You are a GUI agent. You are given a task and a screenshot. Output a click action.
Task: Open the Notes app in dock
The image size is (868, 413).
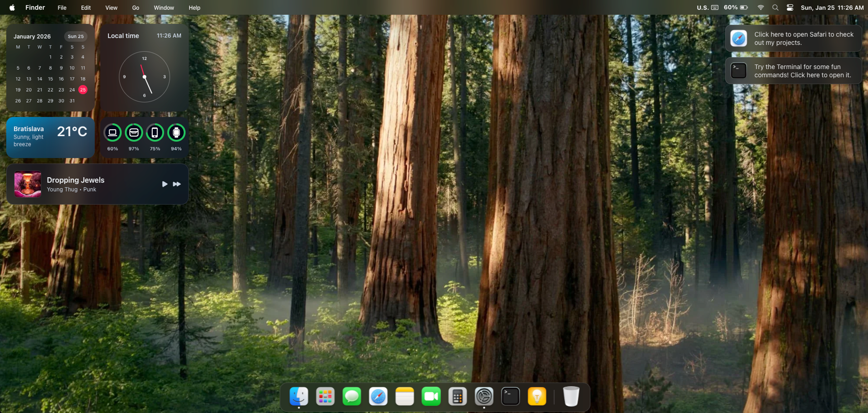[x=404, y=396]
